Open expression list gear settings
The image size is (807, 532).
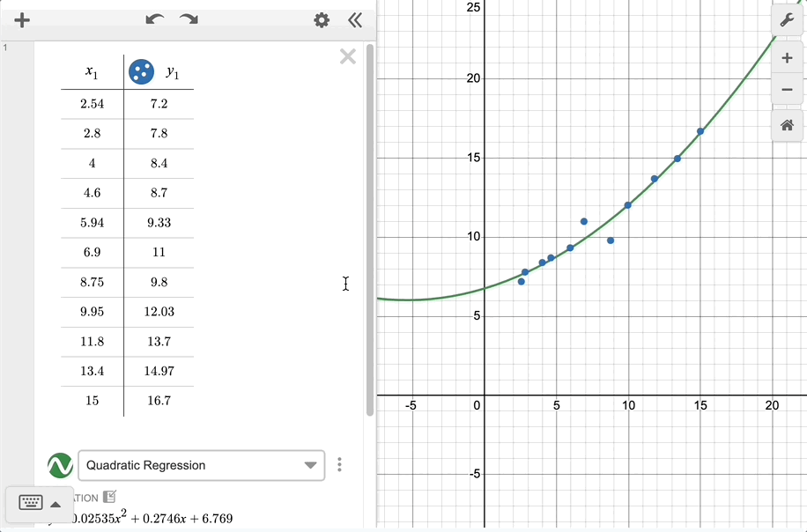[322, 20]
